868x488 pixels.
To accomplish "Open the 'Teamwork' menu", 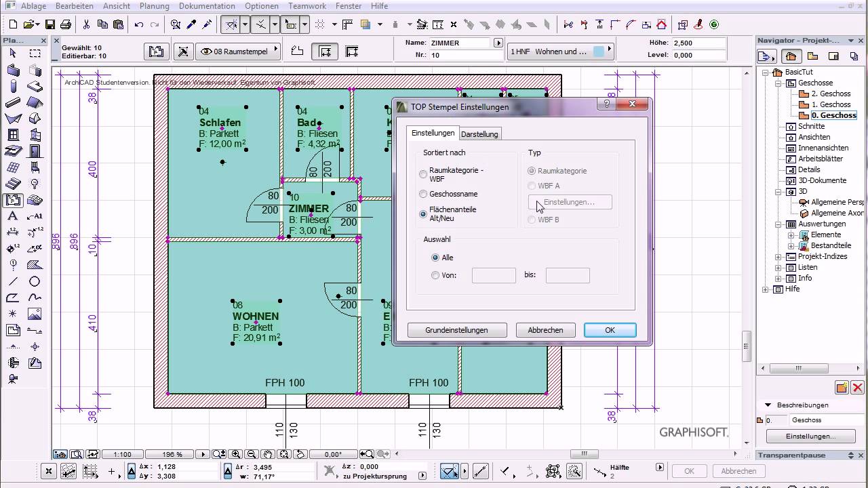I will click(x=307, y=6).
